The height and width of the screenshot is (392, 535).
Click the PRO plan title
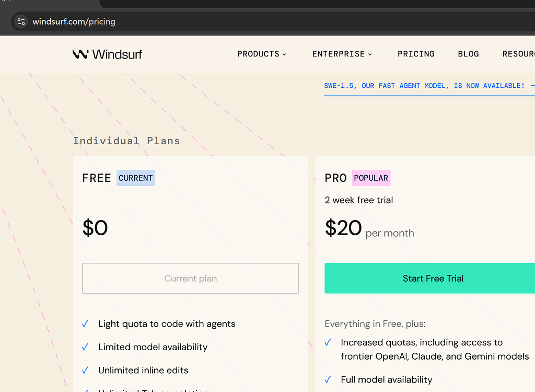(x=336, y=178)
